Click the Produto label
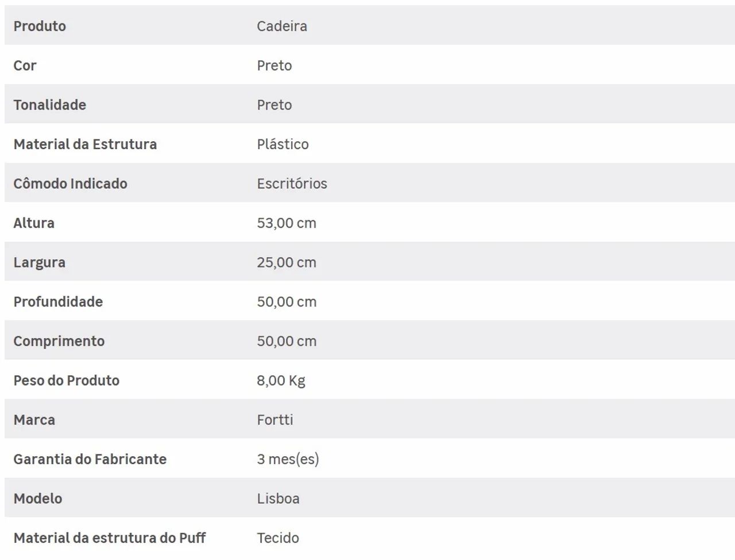This screenshot has height=560, width=735. tap(40, 26)
